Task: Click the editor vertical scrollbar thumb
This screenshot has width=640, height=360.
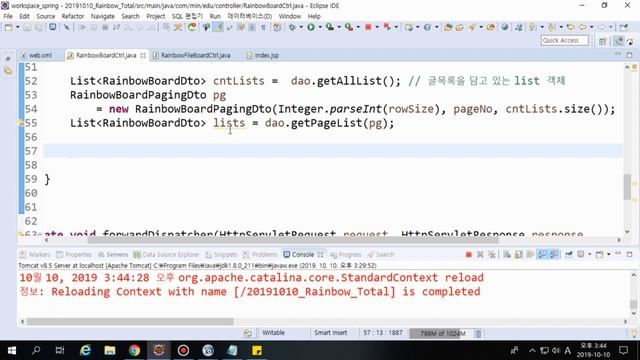Action: coord(627,187)
